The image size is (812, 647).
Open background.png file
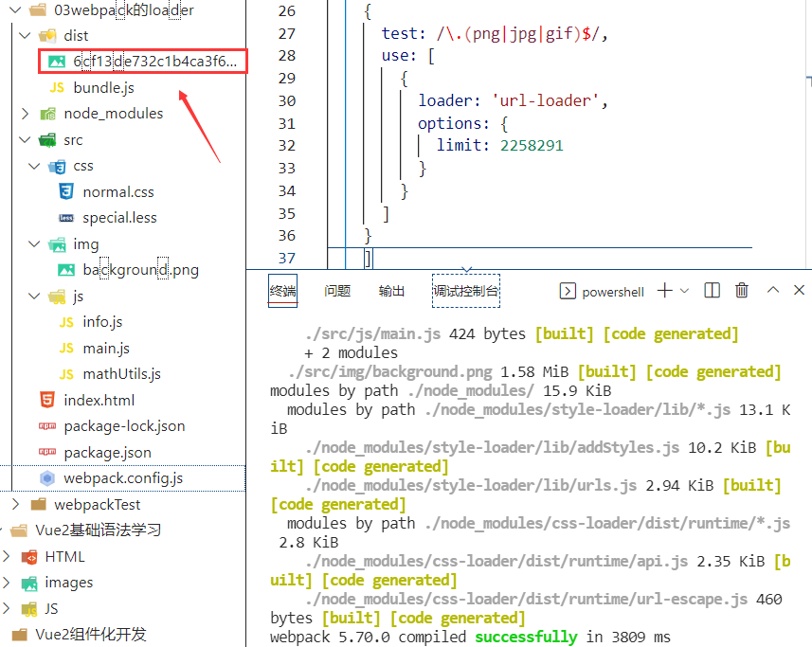tap(141, 270)
